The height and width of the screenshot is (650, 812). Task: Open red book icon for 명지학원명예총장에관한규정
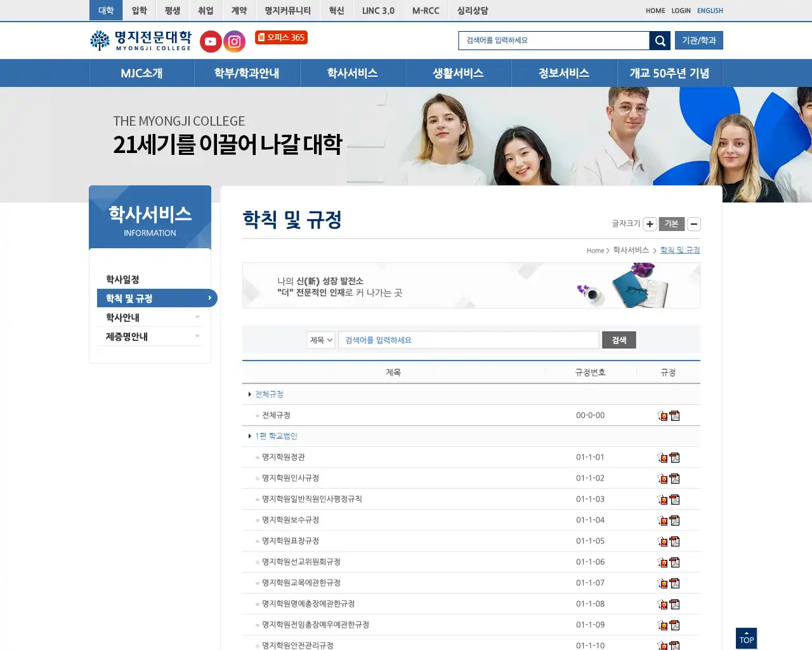coord(663,604)
